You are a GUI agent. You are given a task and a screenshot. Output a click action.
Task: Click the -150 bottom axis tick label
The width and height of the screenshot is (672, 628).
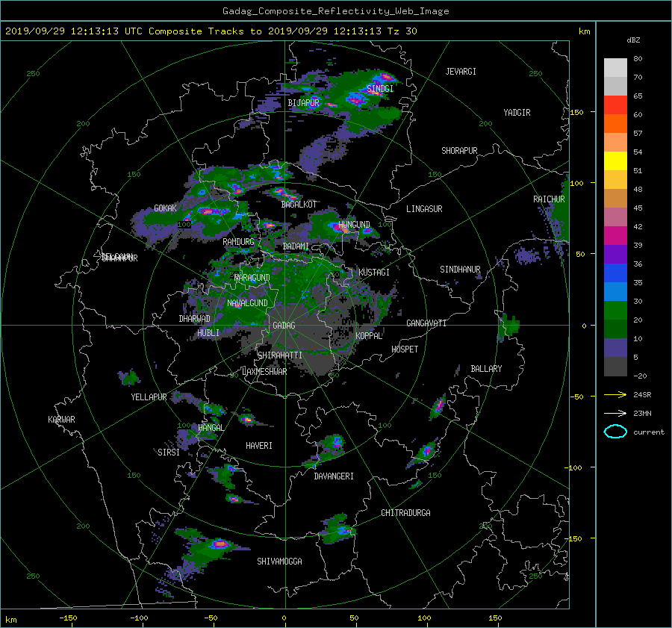[68, 618]
